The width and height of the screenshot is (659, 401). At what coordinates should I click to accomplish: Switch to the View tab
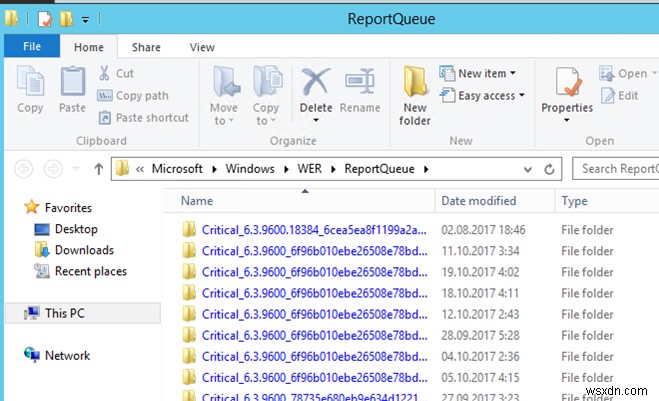coord(202,47)
